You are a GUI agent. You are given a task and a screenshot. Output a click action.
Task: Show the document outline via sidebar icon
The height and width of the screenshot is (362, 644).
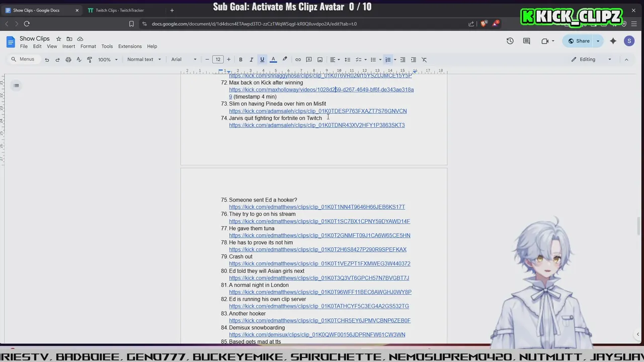tap(16, 85)
